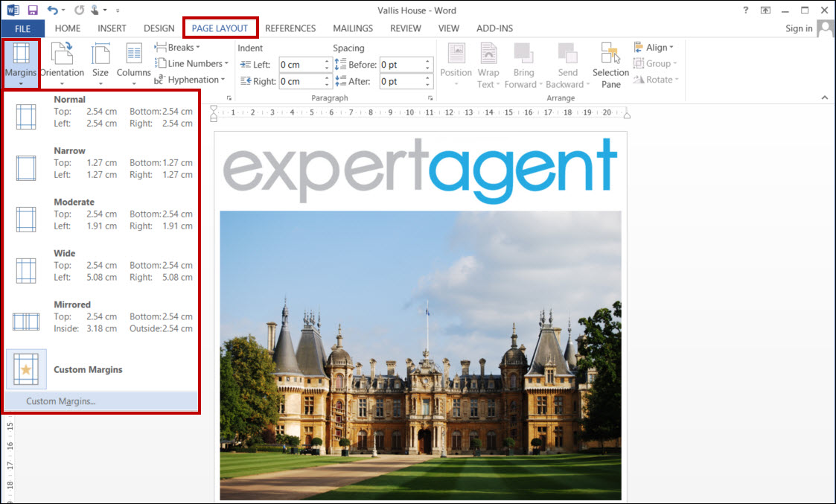Increase Spacing Before with up arrow
This screenshot has width=836, height=504.
[427, 61]
